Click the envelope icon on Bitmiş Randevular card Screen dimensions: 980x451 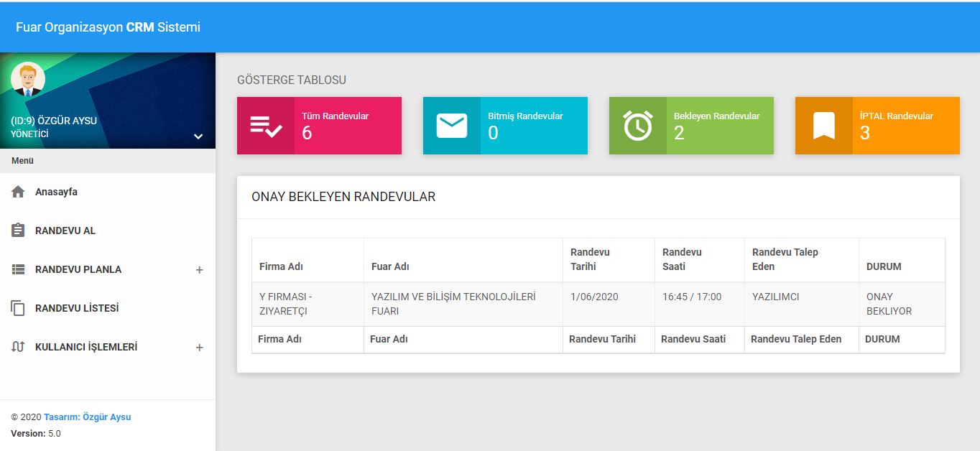point(452,126)
